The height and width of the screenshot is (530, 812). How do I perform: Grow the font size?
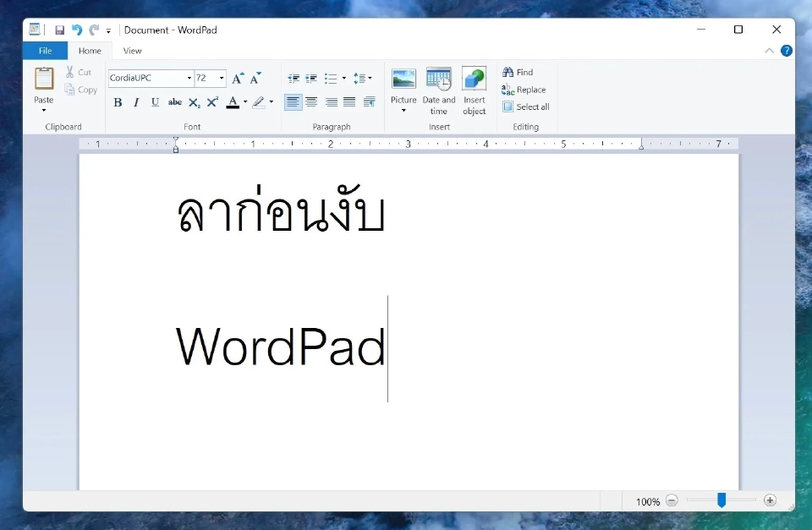(x=237, y=78)
